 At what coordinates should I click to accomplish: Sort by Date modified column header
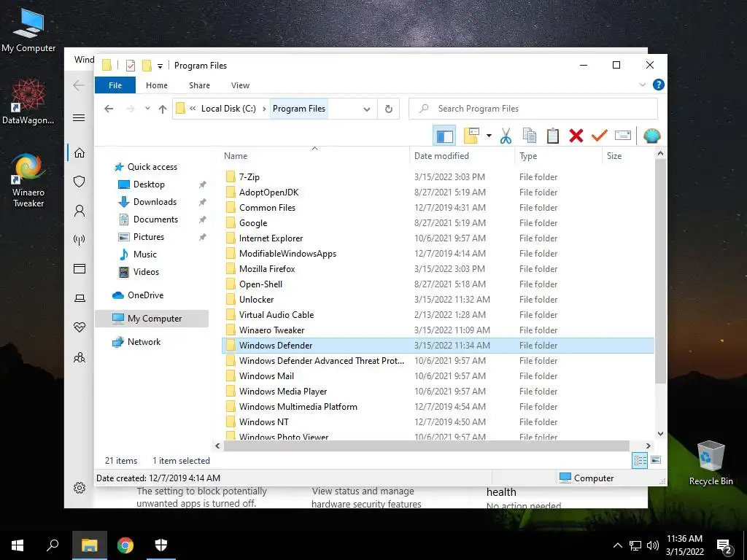pos(462,156)
